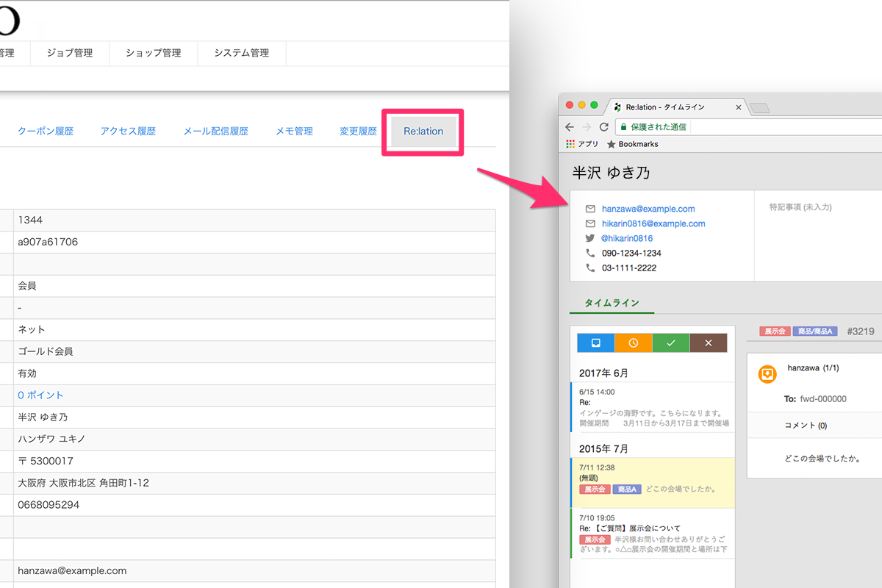Image resolution: width=882 pixels, height=588 pixels.
Task: Open the 変更履歴 tab
Action: click(358, 132)
